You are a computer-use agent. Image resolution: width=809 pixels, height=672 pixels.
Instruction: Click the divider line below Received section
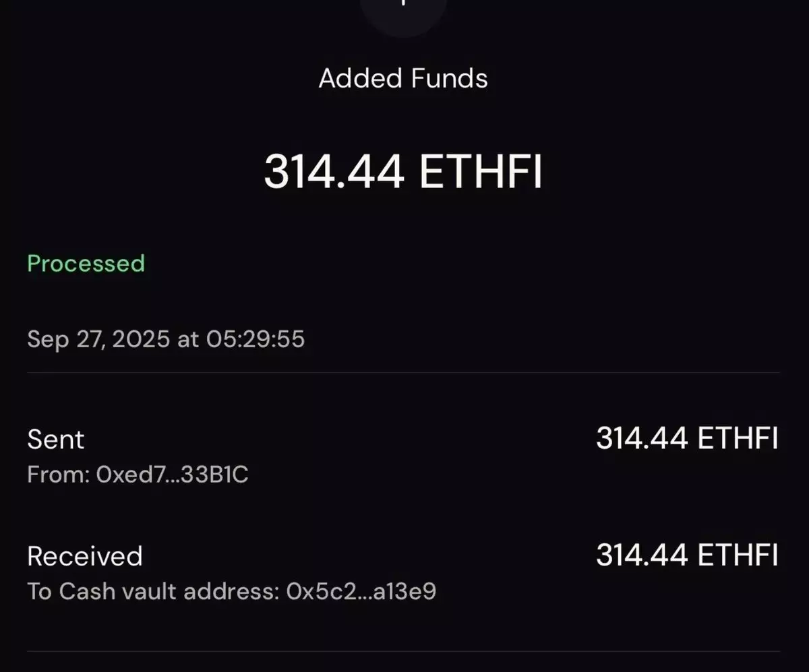(x=403, y=651)
